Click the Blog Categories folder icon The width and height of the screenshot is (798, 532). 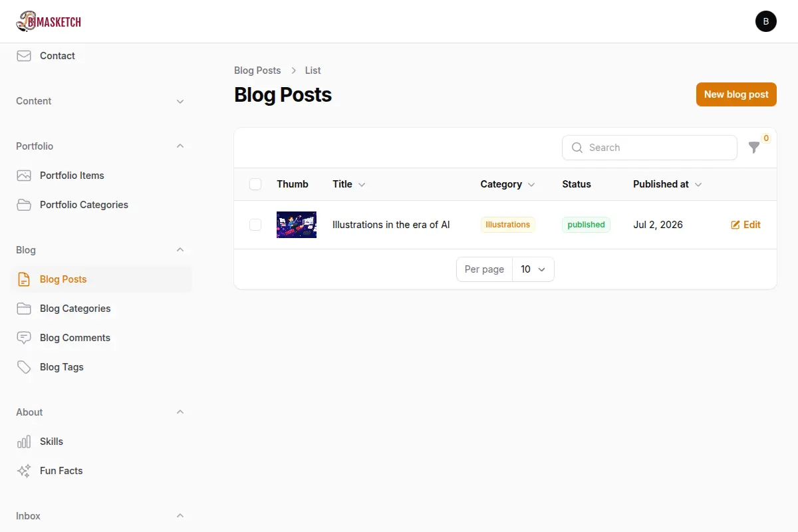(24, 309)
